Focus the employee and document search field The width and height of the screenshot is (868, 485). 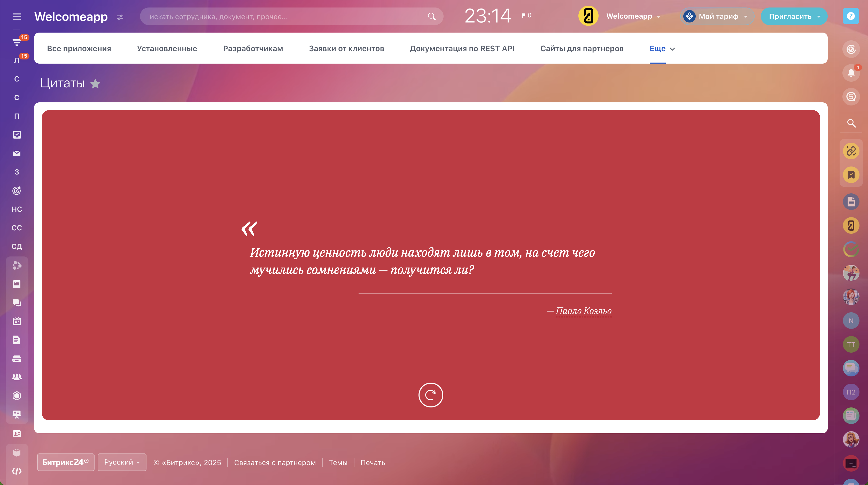286,17
